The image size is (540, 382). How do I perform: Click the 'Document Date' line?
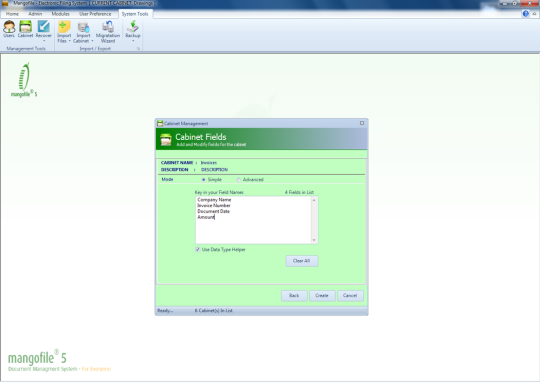214,211
